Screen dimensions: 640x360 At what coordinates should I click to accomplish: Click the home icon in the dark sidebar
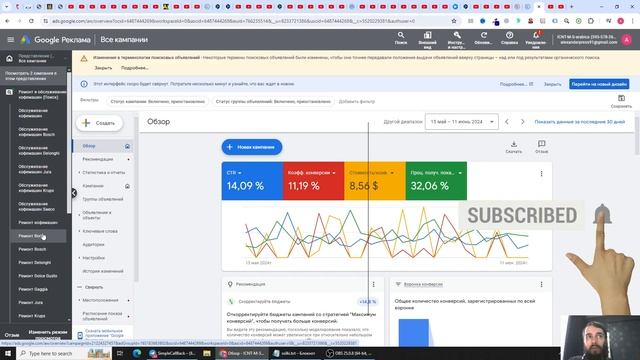tap(9, 58)
